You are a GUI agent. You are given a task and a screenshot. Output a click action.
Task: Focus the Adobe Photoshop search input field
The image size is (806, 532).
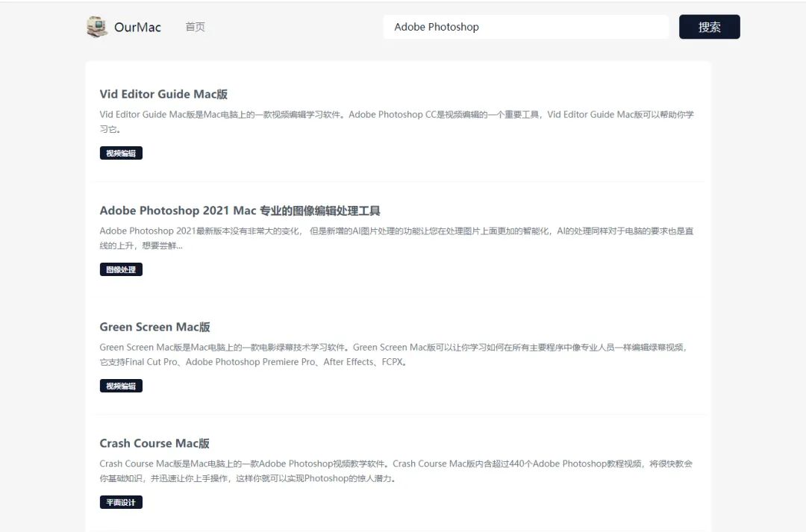tap(526, 27)
